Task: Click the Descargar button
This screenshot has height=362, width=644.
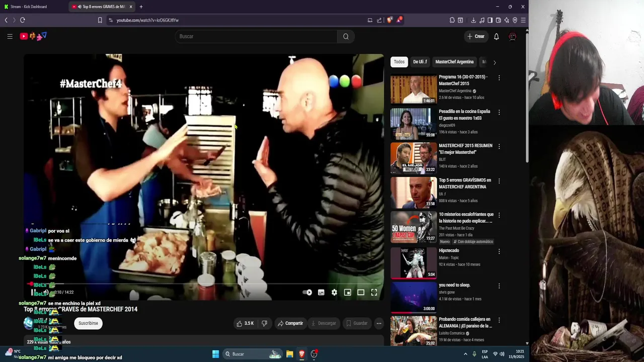Action: pyautogui.click(x=323, y=323)
